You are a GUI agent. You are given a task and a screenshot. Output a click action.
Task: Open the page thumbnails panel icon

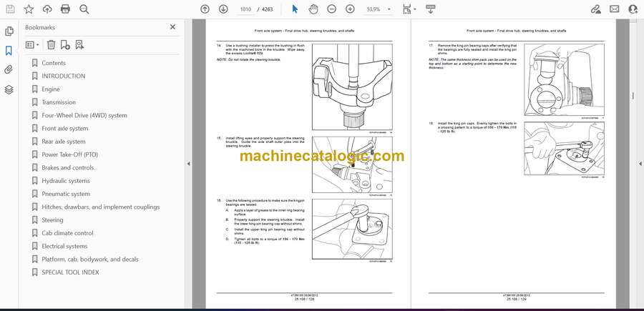9,31
